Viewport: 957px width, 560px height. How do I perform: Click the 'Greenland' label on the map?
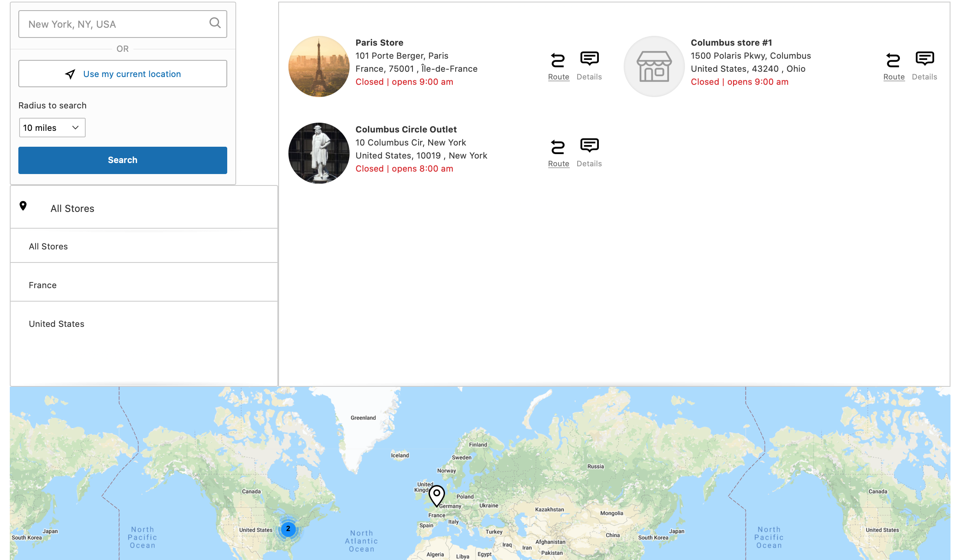pos(363,418)
